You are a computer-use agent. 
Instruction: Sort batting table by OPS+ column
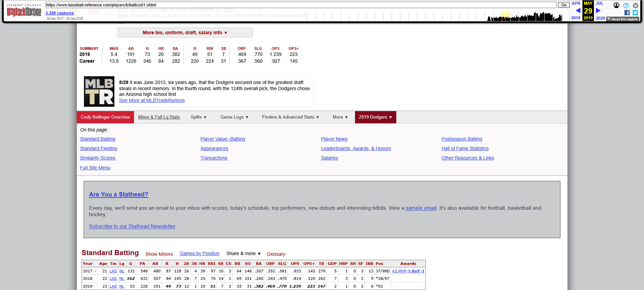(x=309, y=264)
